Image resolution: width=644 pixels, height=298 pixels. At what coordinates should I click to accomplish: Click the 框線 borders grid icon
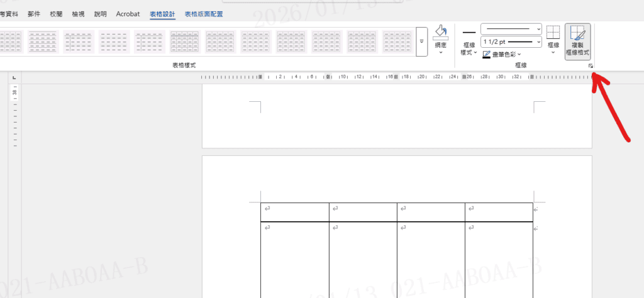coord(553,33)
